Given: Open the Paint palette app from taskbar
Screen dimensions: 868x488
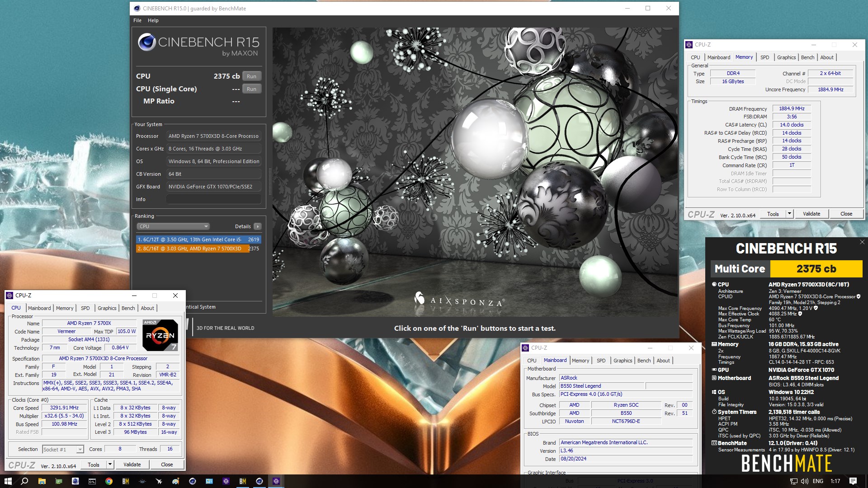Looking at the screenshot, I should 176,481.
